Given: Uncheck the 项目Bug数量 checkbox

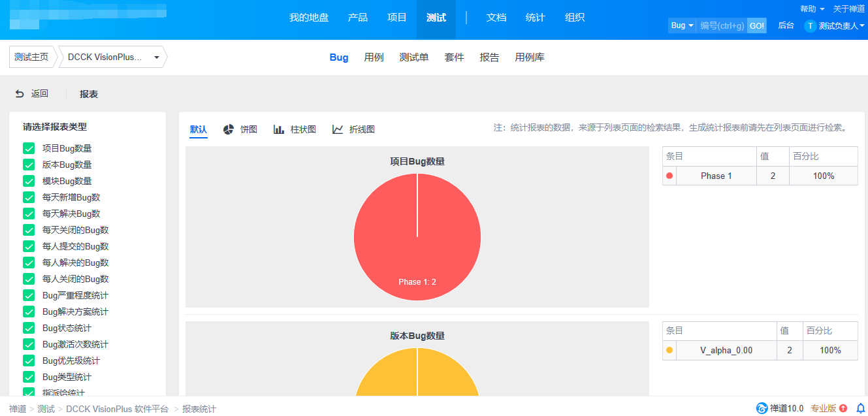Looking at the screenshot, I should coord(29,149).
